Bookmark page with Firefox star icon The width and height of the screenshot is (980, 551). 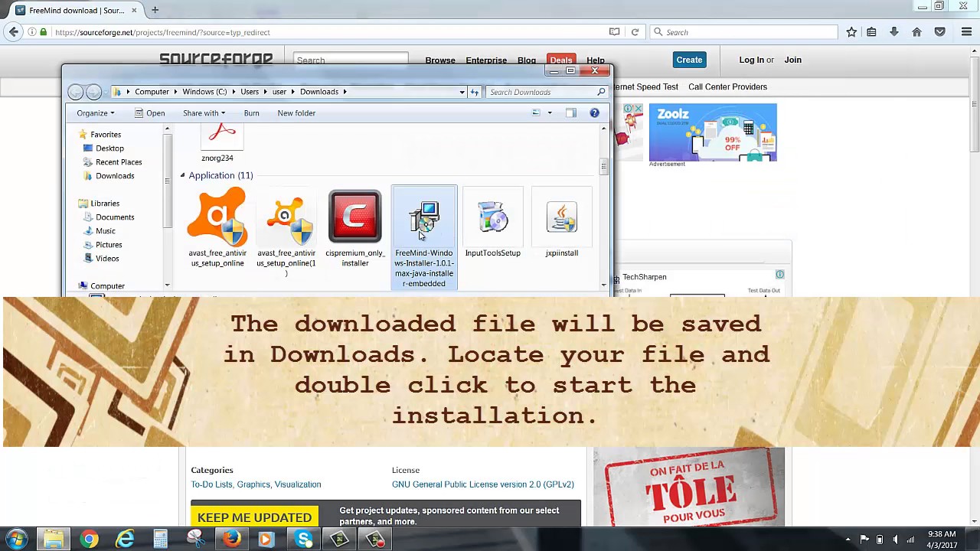click(851, 32)
